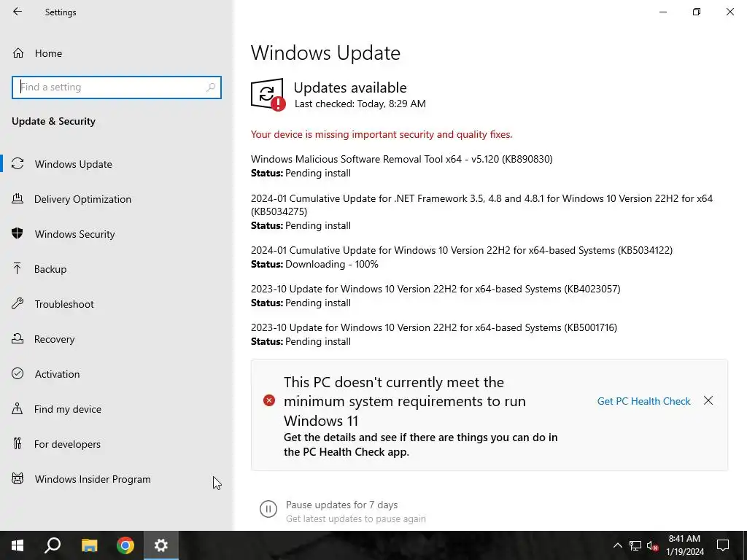The height and width of the screenshot is (560, 747).
Task: Open the network status tray icon
Action: (635, 545)
